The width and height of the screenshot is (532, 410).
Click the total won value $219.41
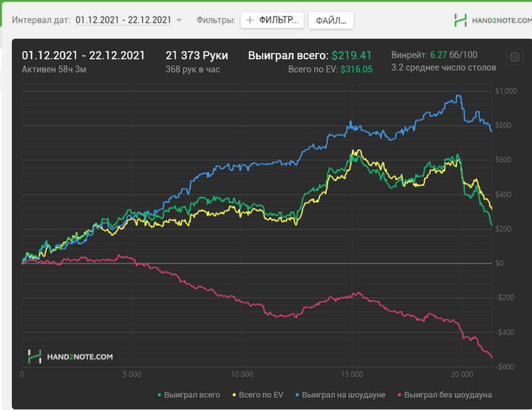click(351, 55)
